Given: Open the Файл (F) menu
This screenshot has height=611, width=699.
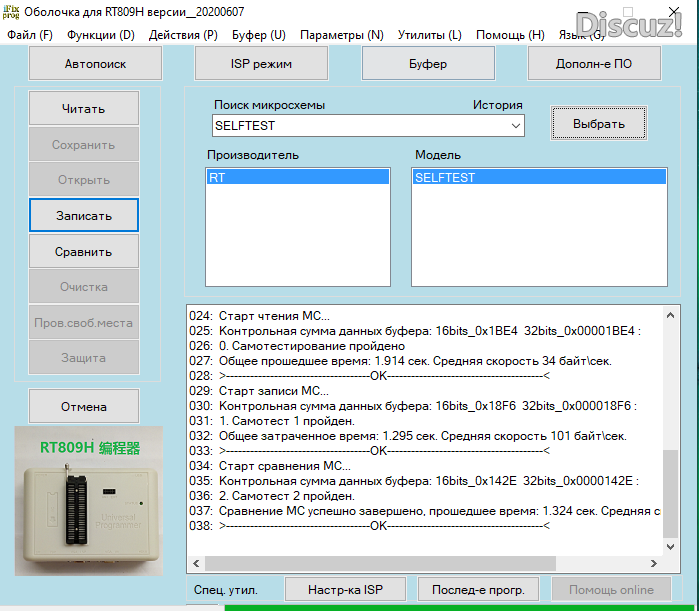Looking at the screenshot, I should tap(30, 35).
